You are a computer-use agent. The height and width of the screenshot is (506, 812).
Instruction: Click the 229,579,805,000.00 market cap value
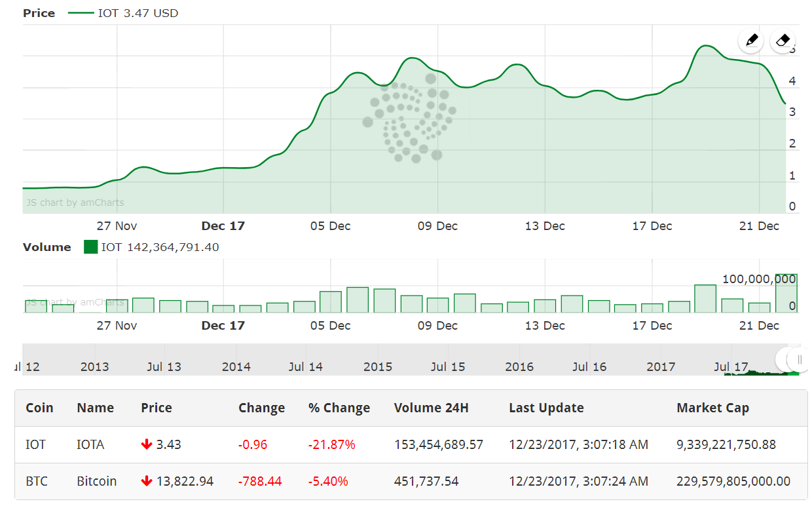pos(733,482)
